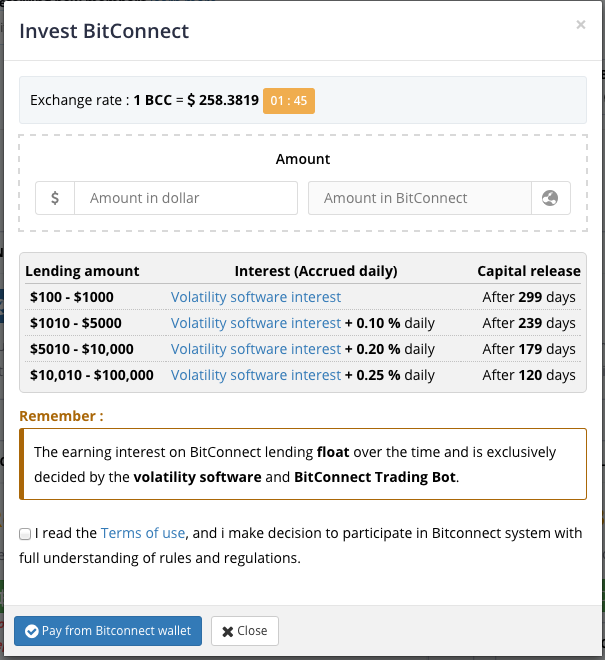Click the Close button in footer
Viewport: 605px width, 660px height.
(245, 631)
